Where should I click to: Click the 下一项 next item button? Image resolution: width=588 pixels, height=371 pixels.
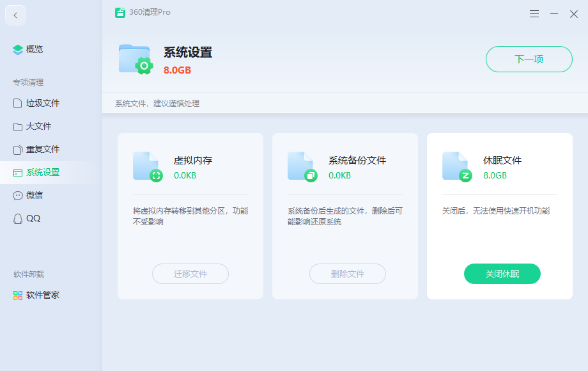(529, 59)
